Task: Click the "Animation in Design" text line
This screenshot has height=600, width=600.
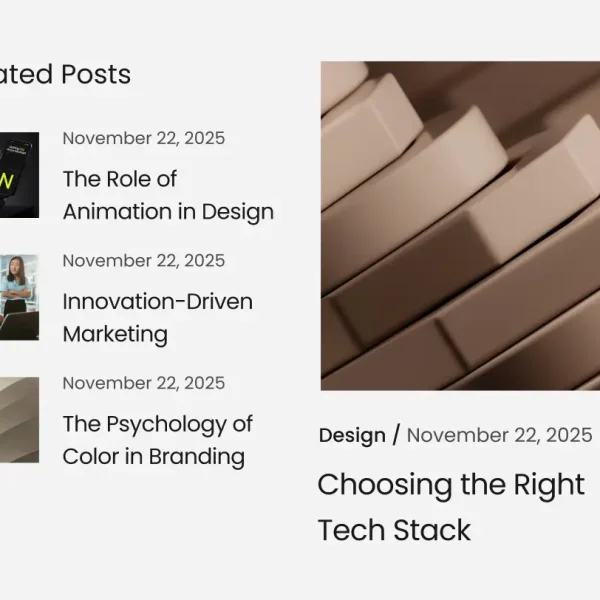Action: point(167,212)
